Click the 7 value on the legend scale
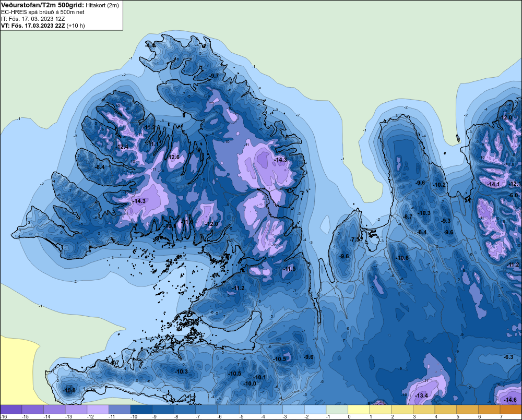 point(501,417)
